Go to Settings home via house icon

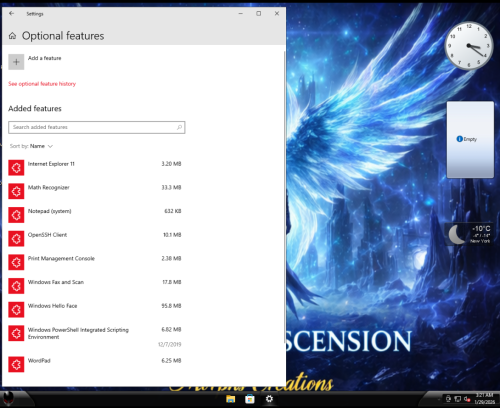[12, 36]
